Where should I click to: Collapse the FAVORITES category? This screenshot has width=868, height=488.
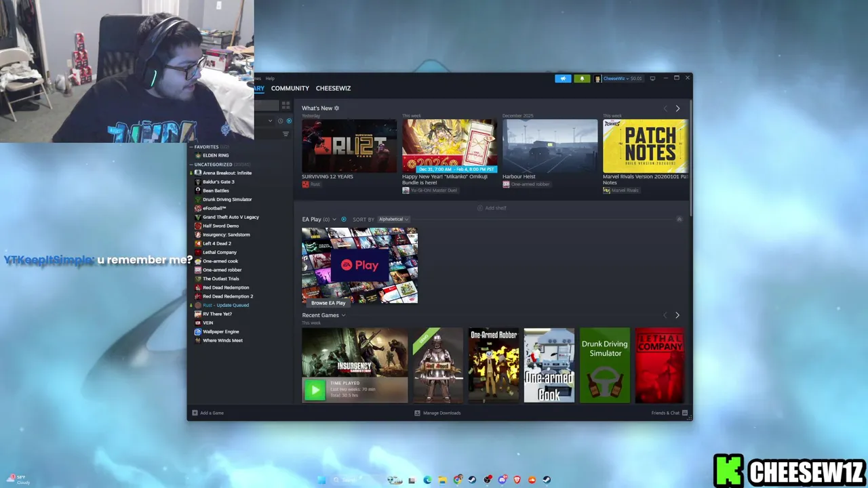(191, 147)
